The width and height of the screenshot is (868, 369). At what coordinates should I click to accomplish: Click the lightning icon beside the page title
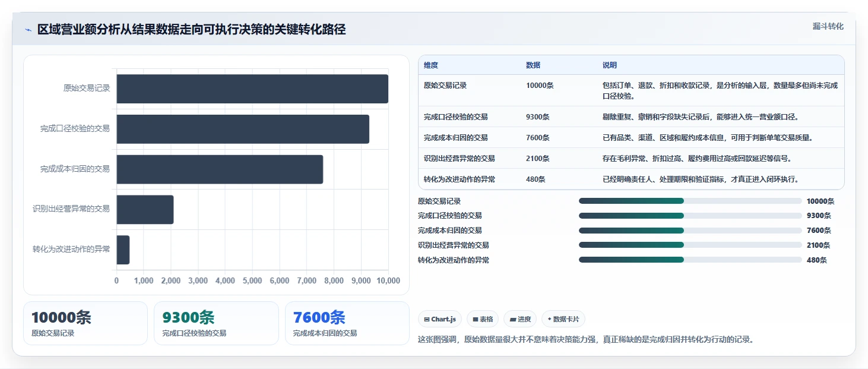pyautogui.click(x=28, y=30)
